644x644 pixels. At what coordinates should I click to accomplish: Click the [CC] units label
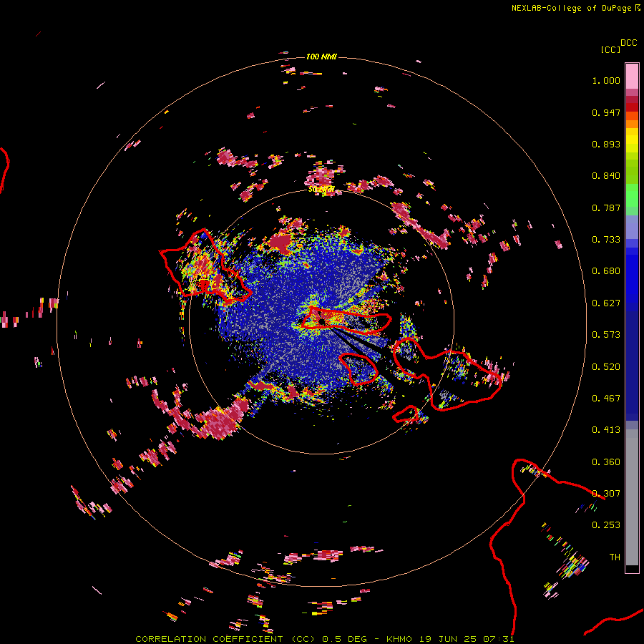click(610, 49)
